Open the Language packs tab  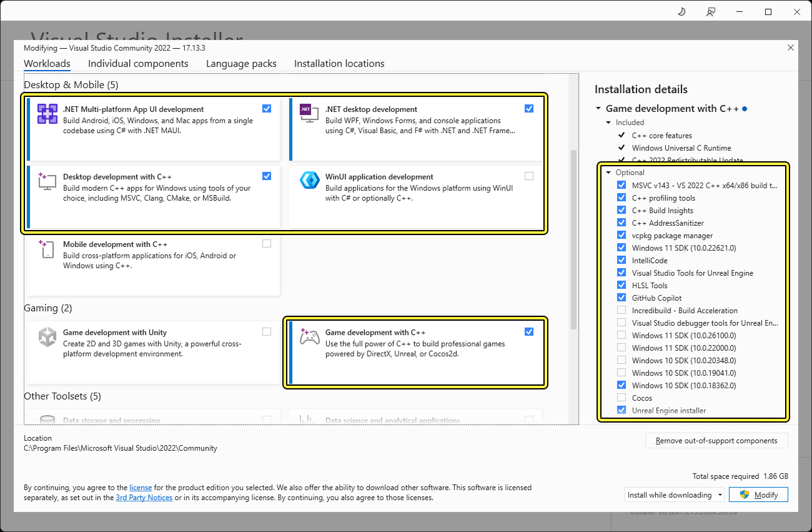(241, 63)
